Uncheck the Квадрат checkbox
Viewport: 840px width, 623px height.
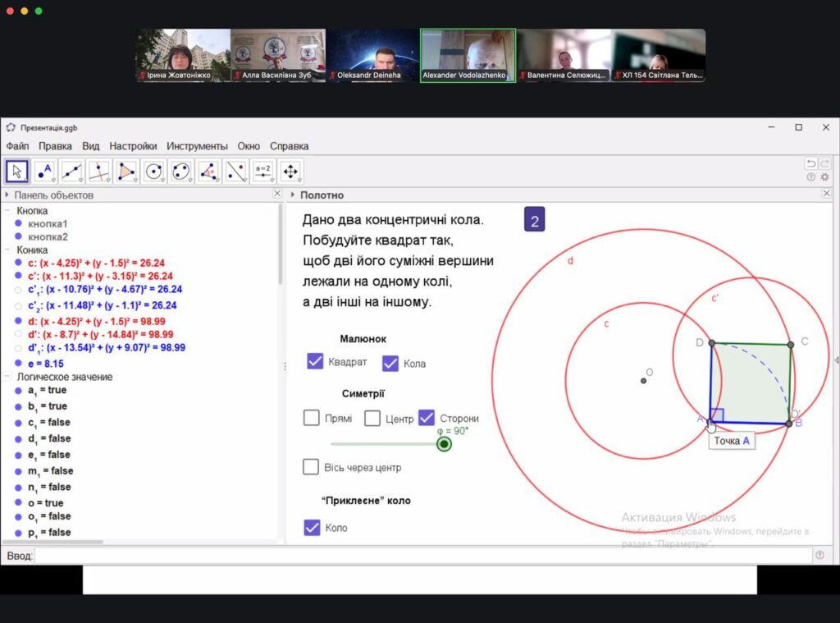pyautogui.click(x=315, y=361)
